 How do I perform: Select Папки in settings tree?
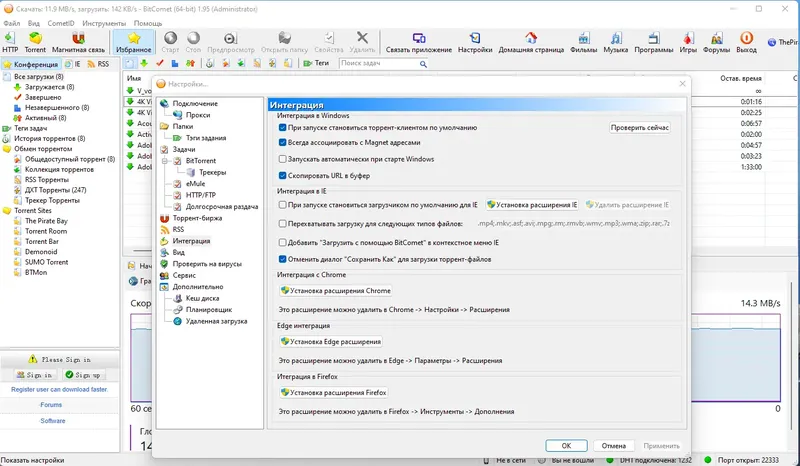183,126
